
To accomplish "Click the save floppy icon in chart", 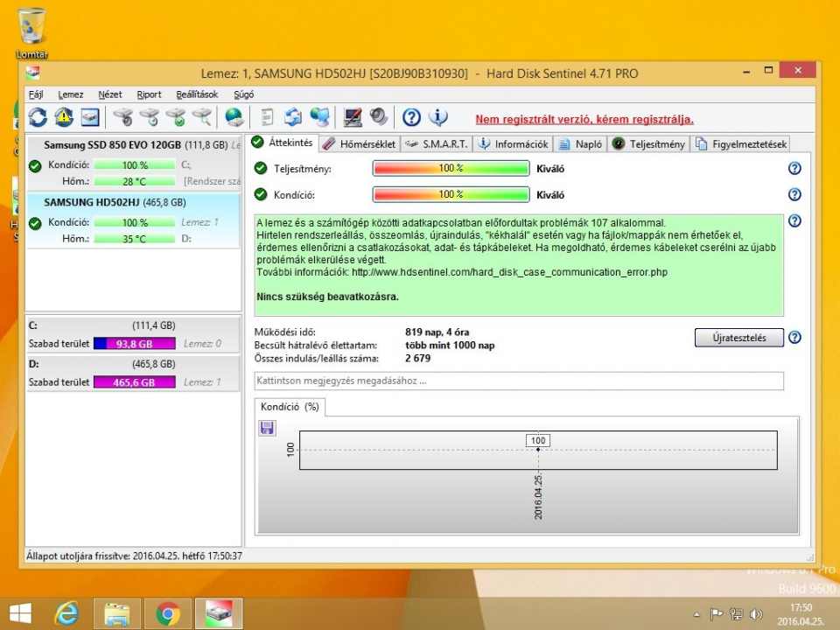I will (x=267, y=428).
